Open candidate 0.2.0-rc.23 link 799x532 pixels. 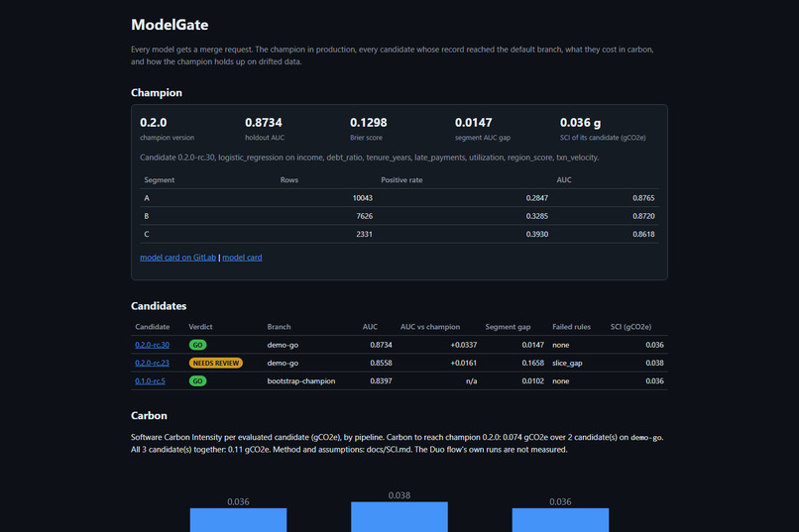tap(152, 363)
